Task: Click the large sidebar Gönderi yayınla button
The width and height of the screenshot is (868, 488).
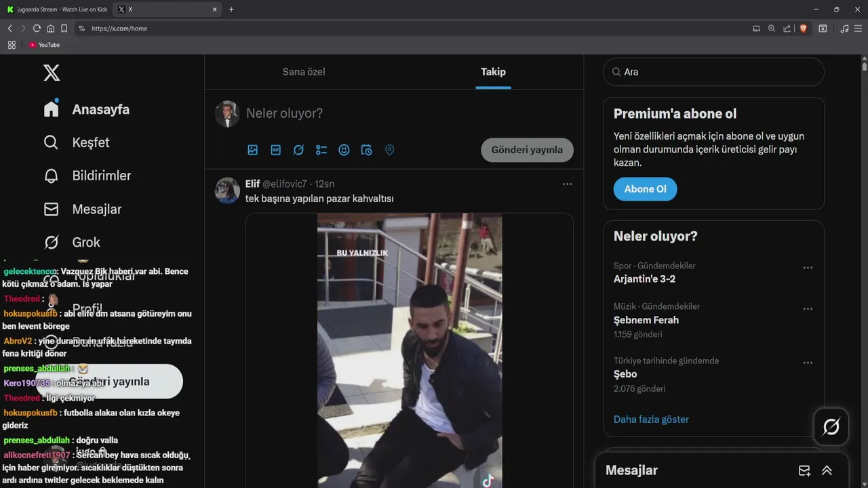Action: point(109,382)
